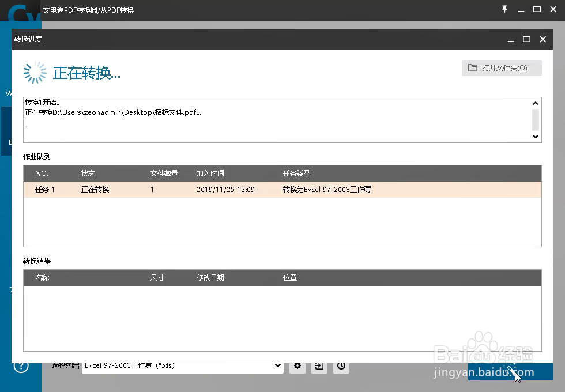Close the main PDF converter window
Screen dimensions: 565x392
coord(553,9)
